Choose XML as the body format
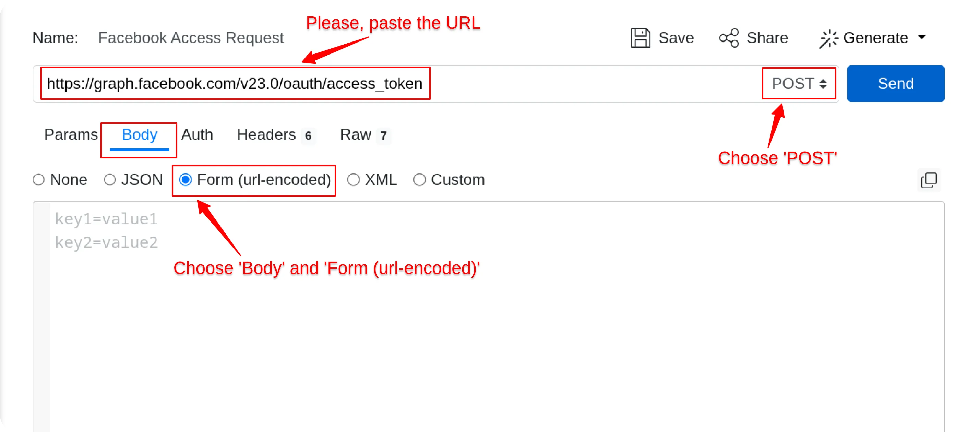Image resolution: width=980 pixels, height=432 pixels. pyautogui.click(x=354, y=180)
